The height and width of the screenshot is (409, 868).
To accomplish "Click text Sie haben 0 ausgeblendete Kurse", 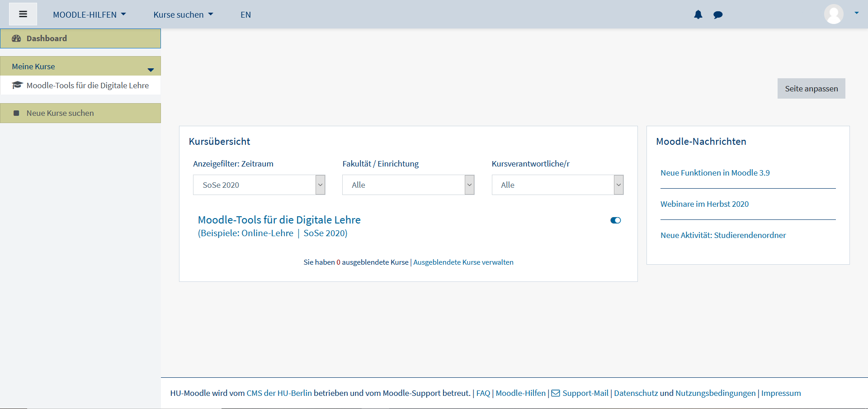I will pyautogui.click(x=356, y=262).
